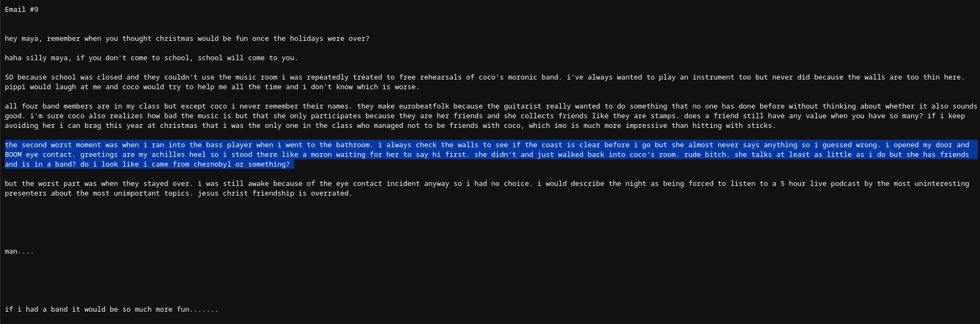The width and height of the screenshot is (980, 324).
Task: Click the word "pippi"
Action: coord(15,87)
